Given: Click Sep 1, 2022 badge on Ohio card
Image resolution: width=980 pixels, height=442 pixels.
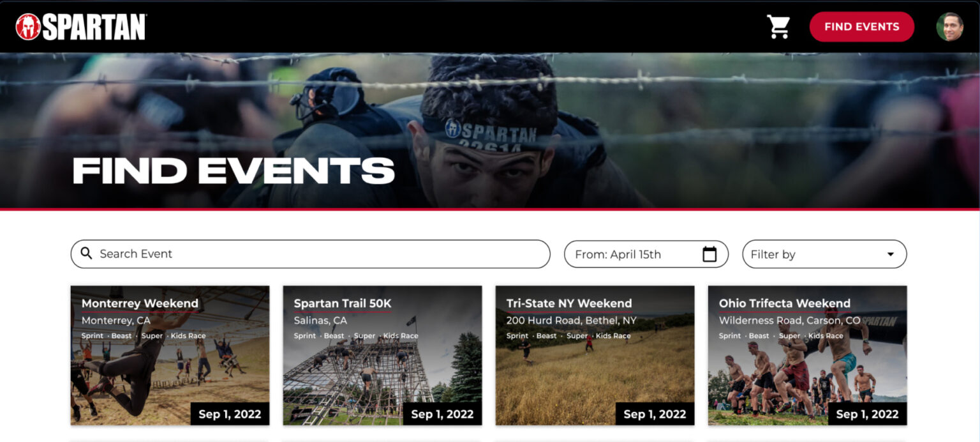Looking at the screenshot, I should pyautogui.click(x=868, y=414).
